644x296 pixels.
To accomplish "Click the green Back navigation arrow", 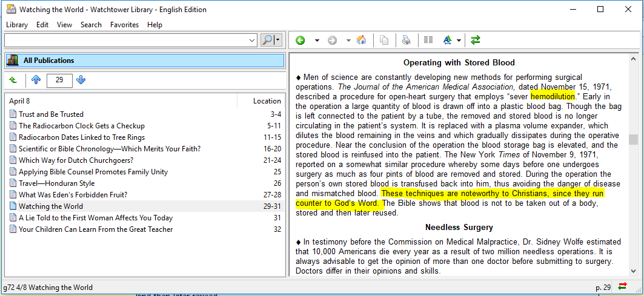I will [x=300, y=41].
